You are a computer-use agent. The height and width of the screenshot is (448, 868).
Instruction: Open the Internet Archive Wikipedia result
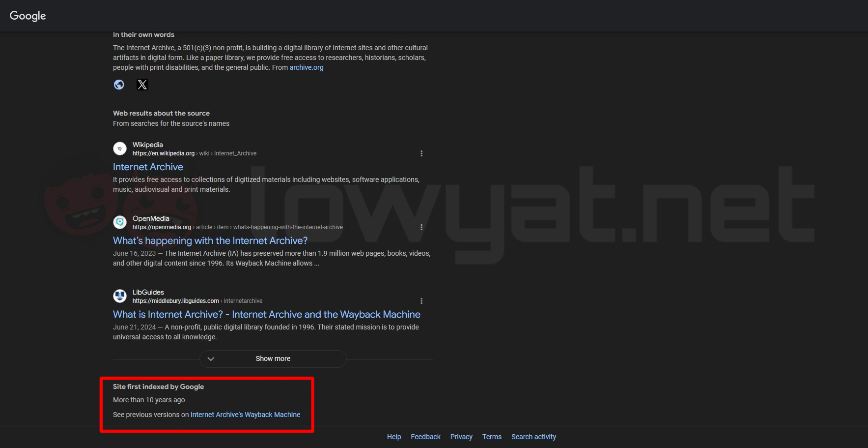(148, 167)
